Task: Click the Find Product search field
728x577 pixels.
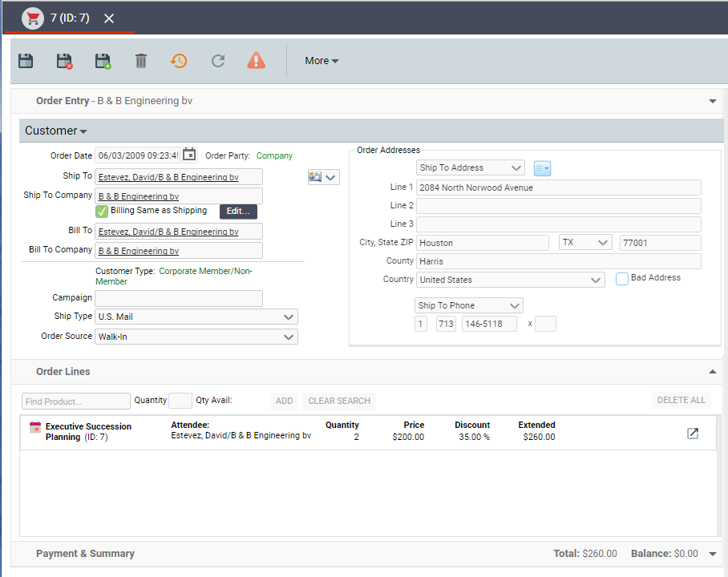Action: point(75,401)
